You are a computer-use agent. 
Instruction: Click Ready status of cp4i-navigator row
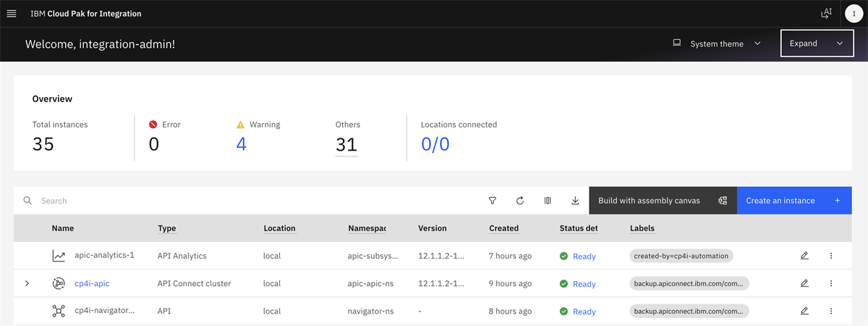(584, 312)
